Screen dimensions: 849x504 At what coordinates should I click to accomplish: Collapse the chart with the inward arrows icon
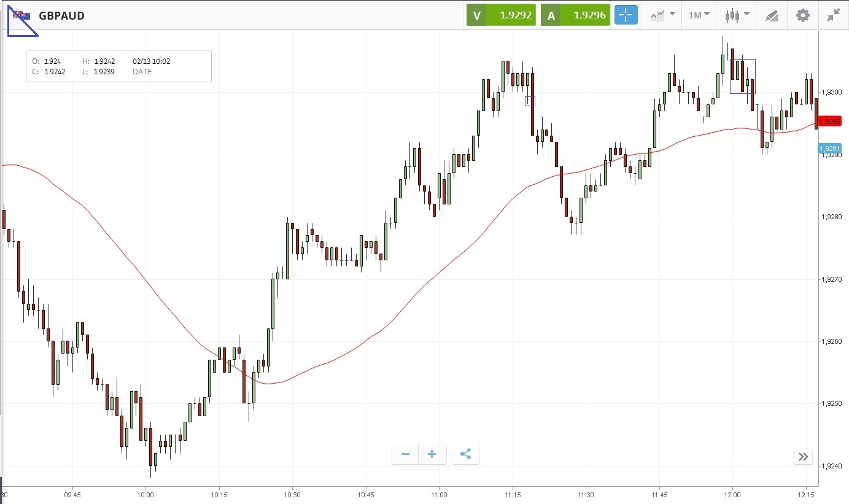click(x=833, y=15)
